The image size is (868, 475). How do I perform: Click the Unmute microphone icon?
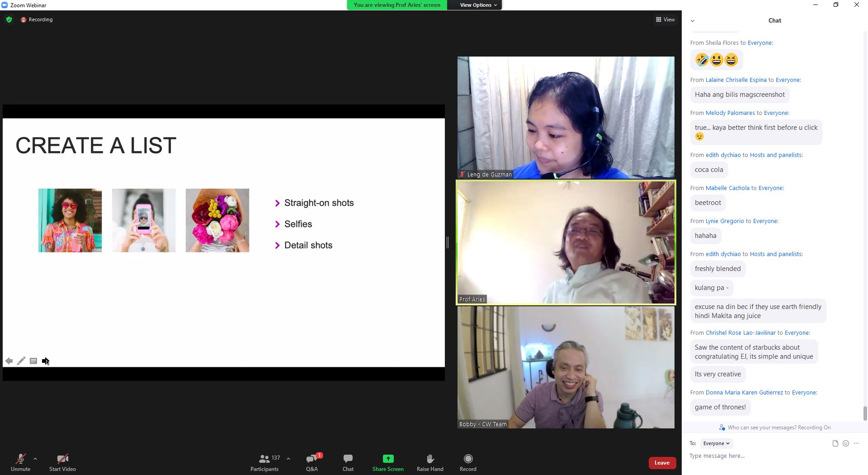(20, 459)
